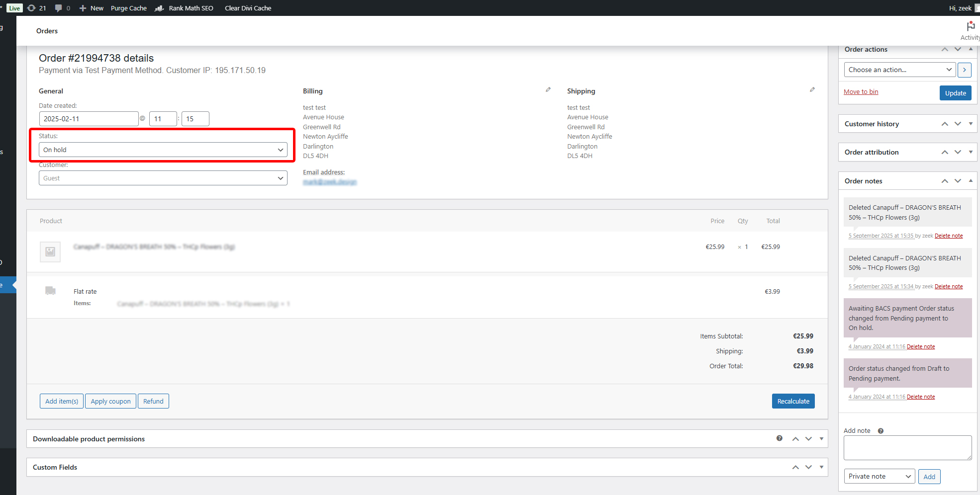The height and width of the screenshot is (495, 980).
Task: Click the Apply coupon button
Action: pos(110,401)
